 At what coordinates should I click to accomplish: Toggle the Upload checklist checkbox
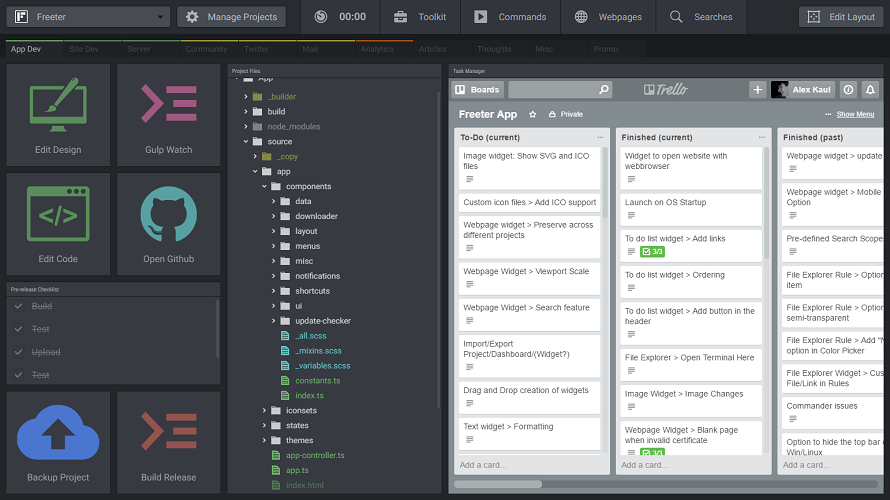(x=19, y=352)
